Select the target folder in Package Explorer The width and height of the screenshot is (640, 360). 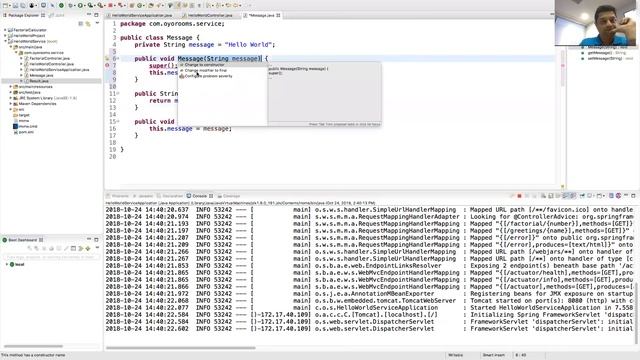click(24, 115)
